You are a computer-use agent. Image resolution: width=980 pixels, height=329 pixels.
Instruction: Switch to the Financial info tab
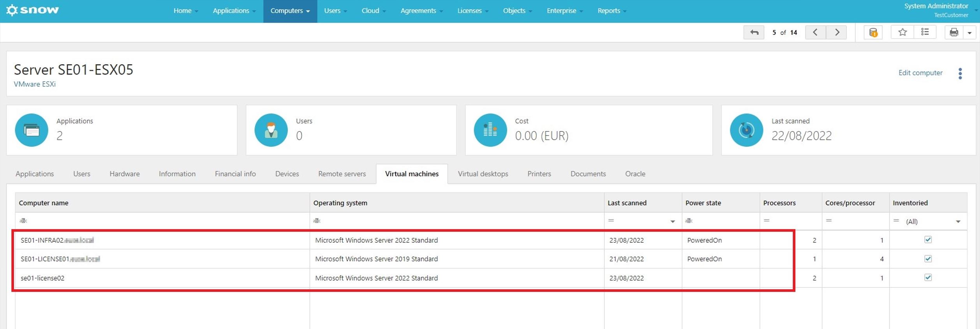click(235, 174)
